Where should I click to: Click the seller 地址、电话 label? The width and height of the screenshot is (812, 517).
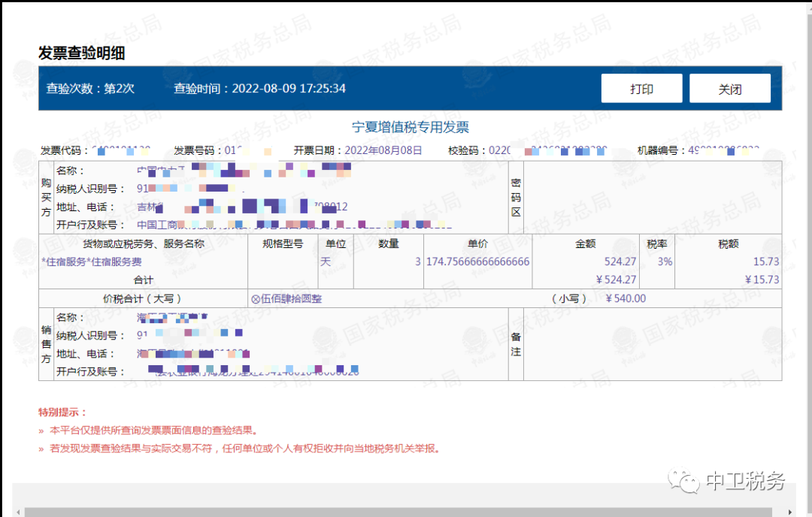(x=86, y=354)
